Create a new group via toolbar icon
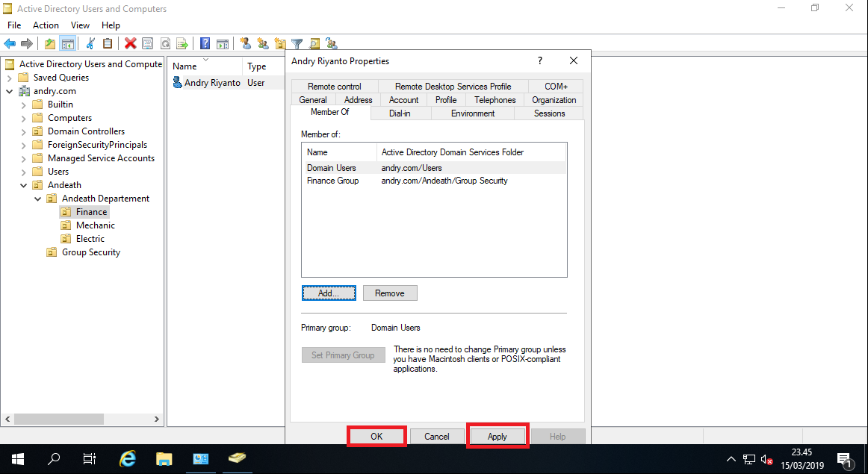Screen dimensions: 868x474 (x=263, y=44)
